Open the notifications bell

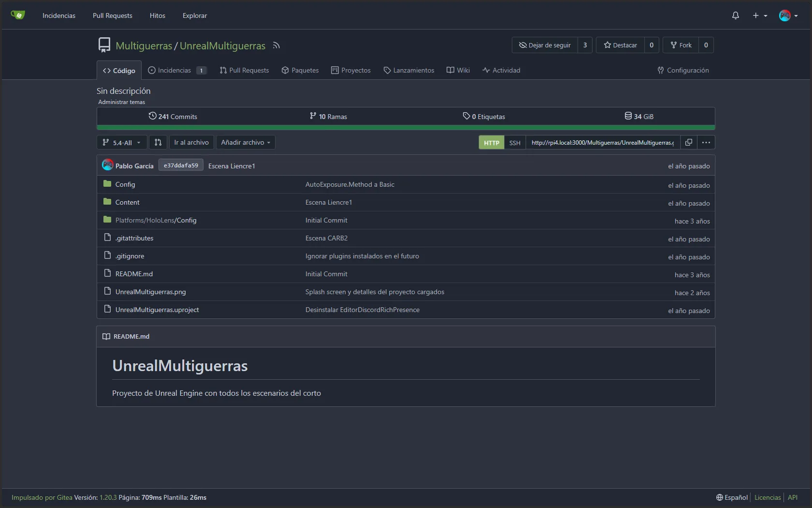(x=735, y=15)
